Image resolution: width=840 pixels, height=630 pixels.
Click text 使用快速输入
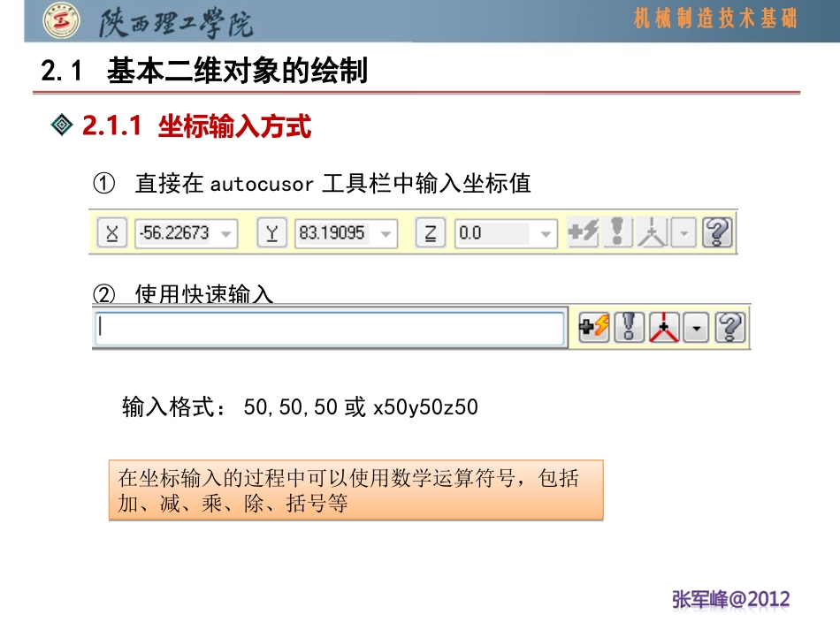[x=204, y=294]
